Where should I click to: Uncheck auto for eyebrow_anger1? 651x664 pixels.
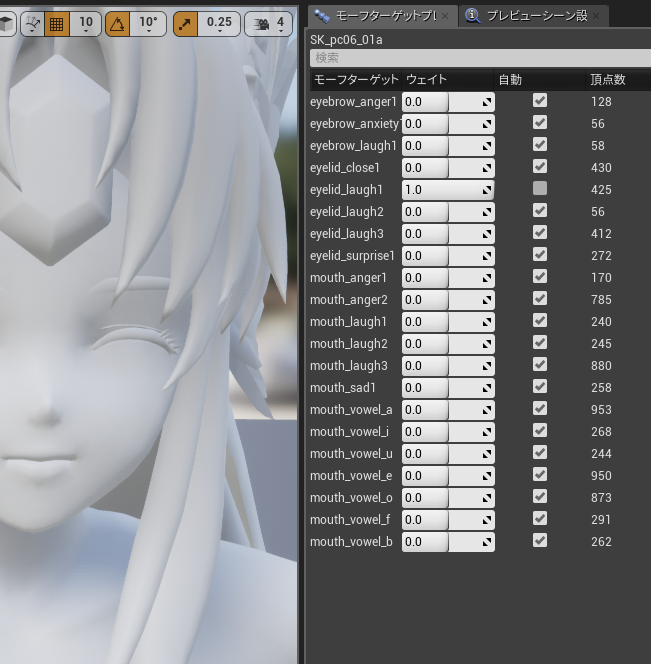[540, 100]
